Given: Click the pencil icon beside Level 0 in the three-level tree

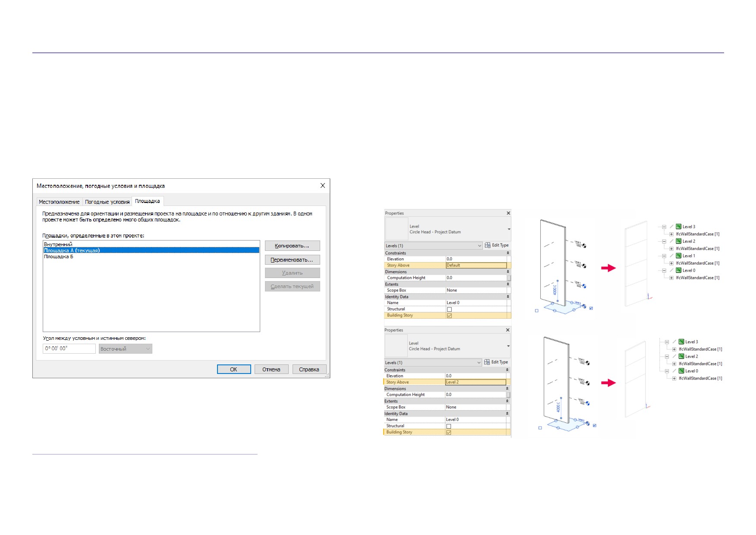Looking at the screenshot, I should [674, 371].
